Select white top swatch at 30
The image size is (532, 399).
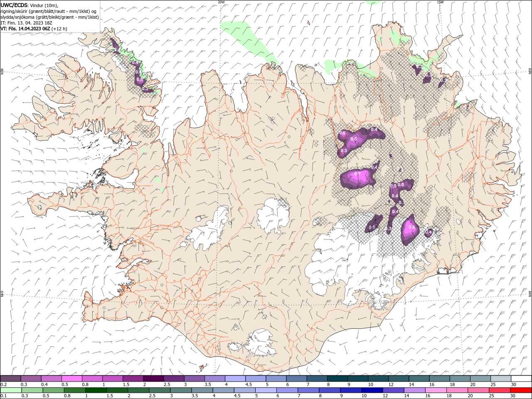tap(521, 378)
